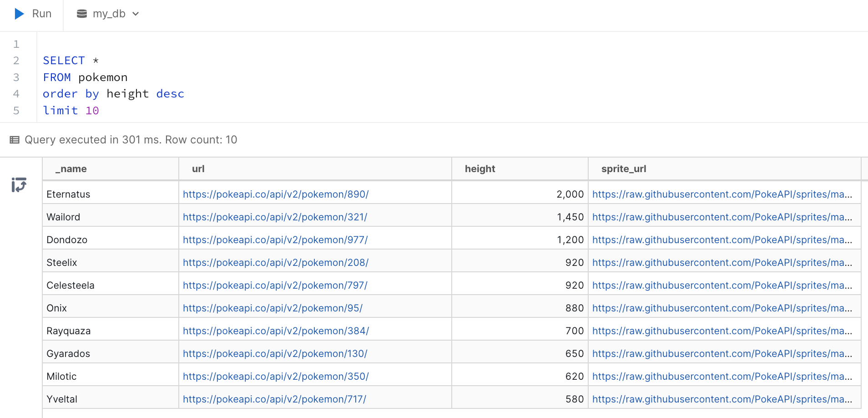Open the sprite link in Dondozo row
868x418 pixels.
click(x=722, y=240)
